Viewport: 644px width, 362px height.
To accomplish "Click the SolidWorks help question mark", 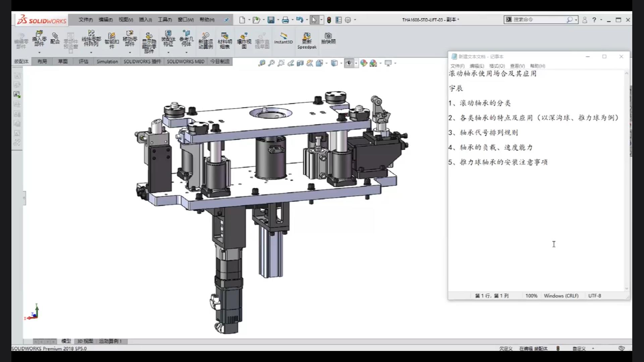I will 594,20.
